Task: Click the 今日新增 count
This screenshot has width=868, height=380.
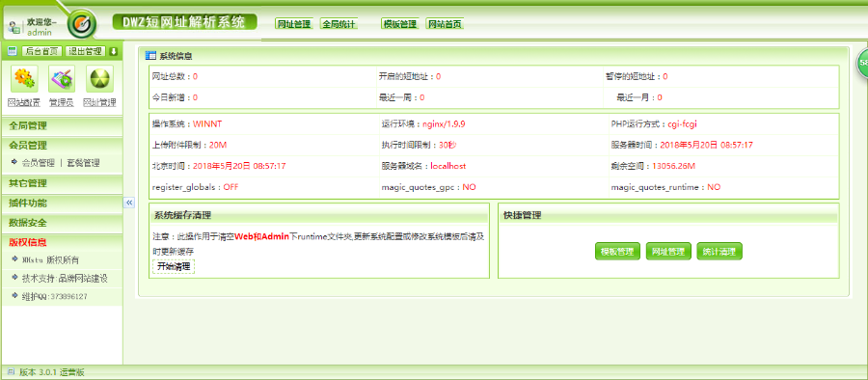Action: pos(195,97)
